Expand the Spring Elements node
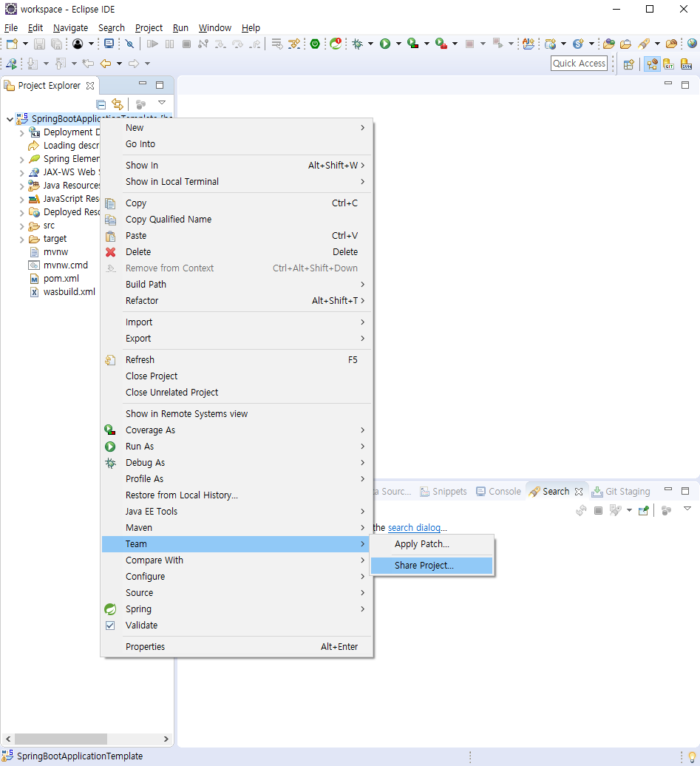This screenshot has height=766, width=700. click(x=21, y=160)
